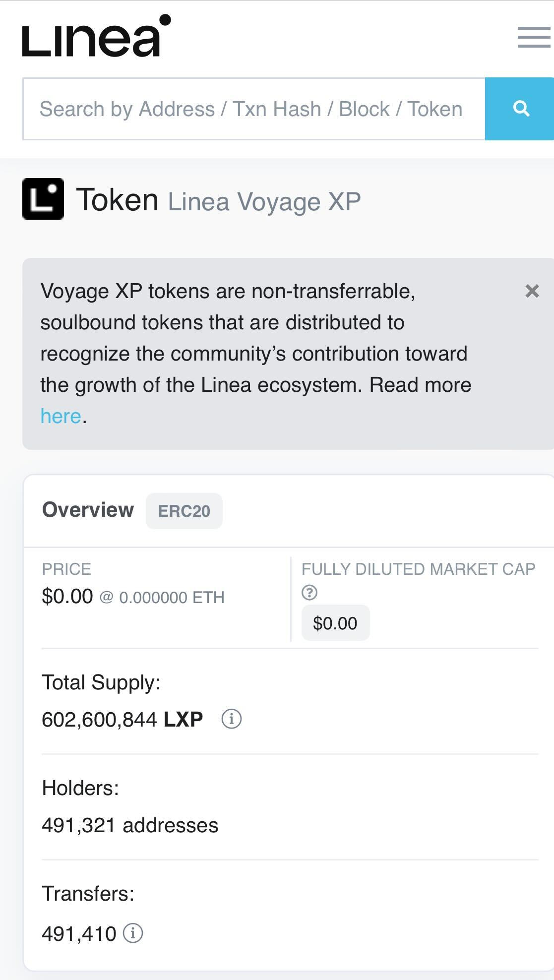Click the 602,600,844 LXP total supply value
Image resolution: width=554 pixels, height=980 pixels.
click(123, 719)
